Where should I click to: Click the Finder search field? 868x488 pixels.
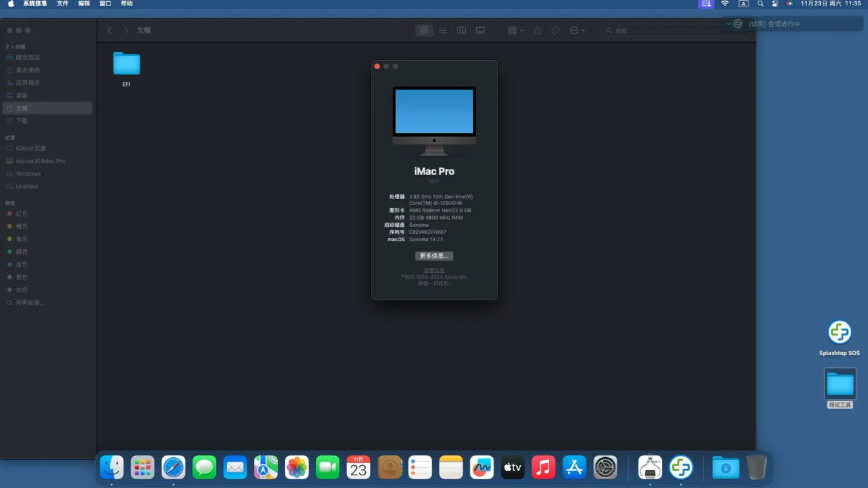pyautogui.click(x=675, y=30)
